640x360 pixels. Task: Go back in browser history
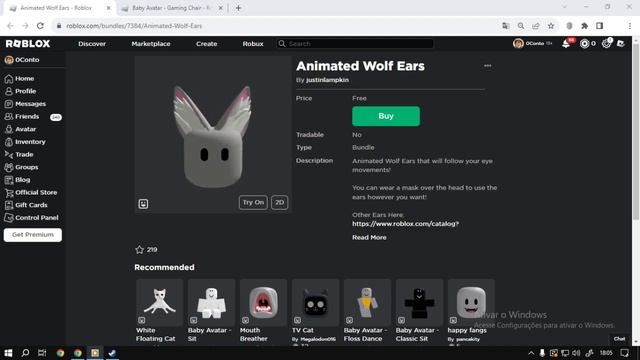[x=10, y=26]
